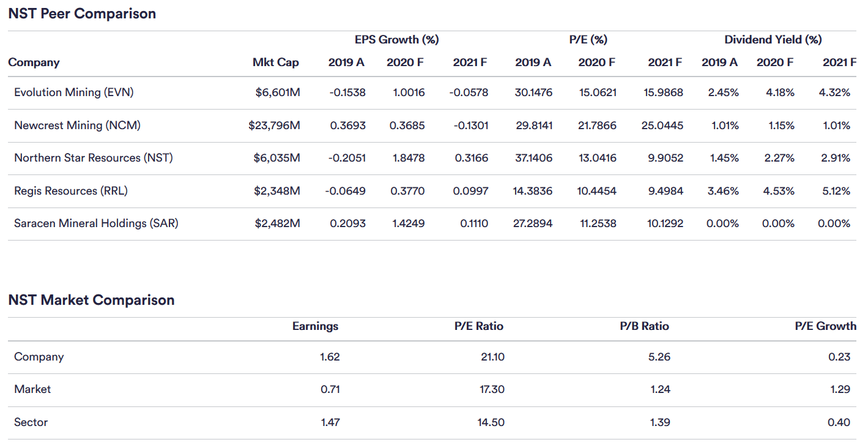Click Regis Resources (RRL) in the table

(x=71, y=191)
